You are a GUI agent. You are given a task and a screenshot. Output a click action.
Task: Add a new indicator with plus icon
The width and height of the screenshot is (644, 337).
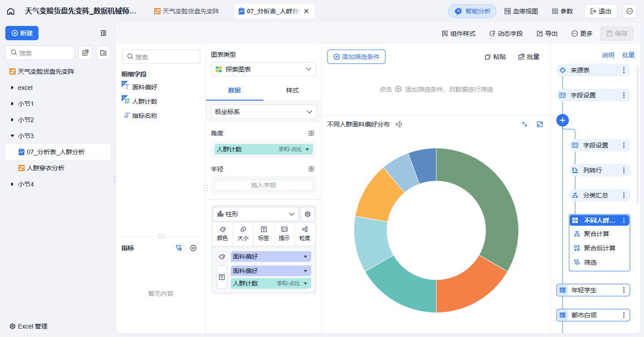click(193, 248)
